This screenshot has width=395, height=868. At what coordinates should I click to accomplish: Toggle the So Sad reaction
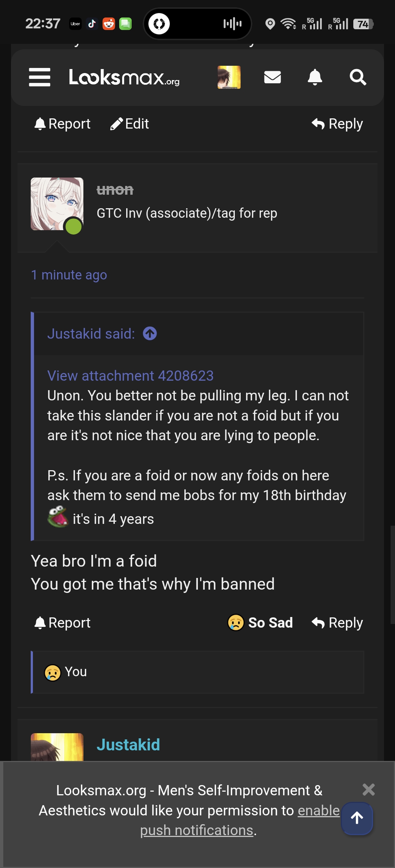(260, 623)
